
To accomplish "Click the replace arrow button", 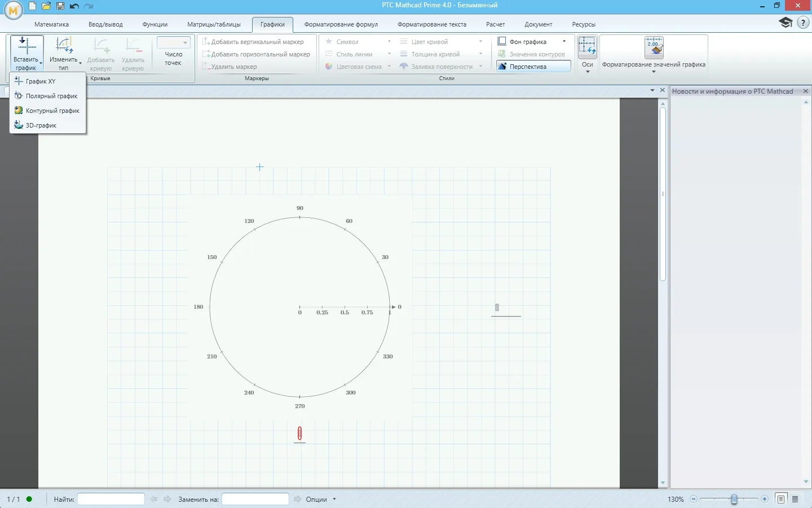I will click(x=298, y=499).
